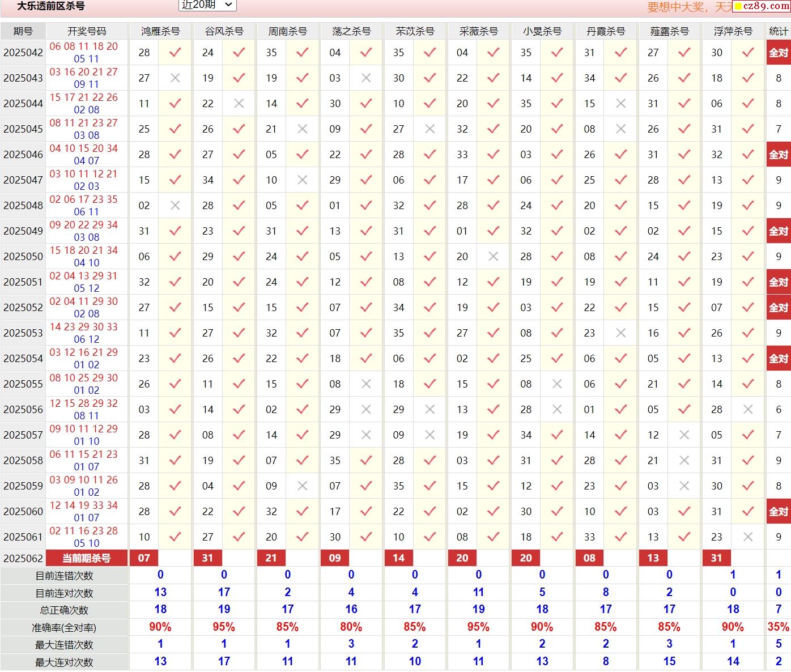Open the 近20期 period dropdown
Screen dimensions: 791x672
coord(207,5)
